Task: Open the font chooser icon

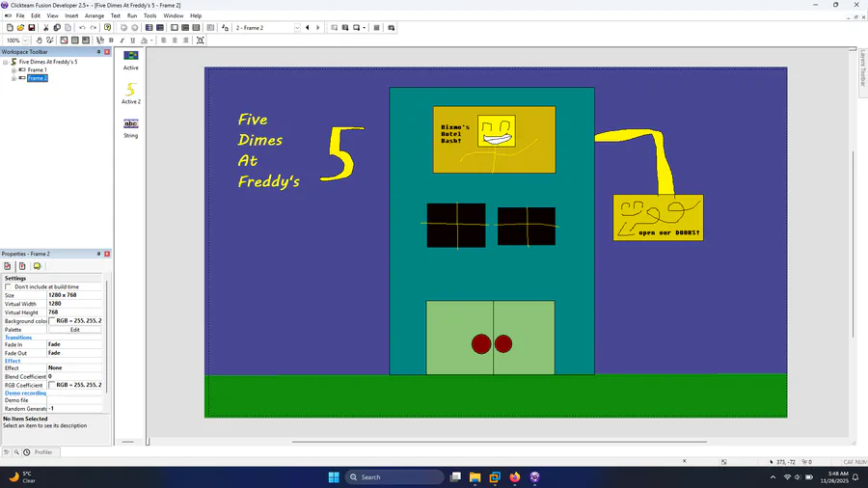Action: point(100,41)
